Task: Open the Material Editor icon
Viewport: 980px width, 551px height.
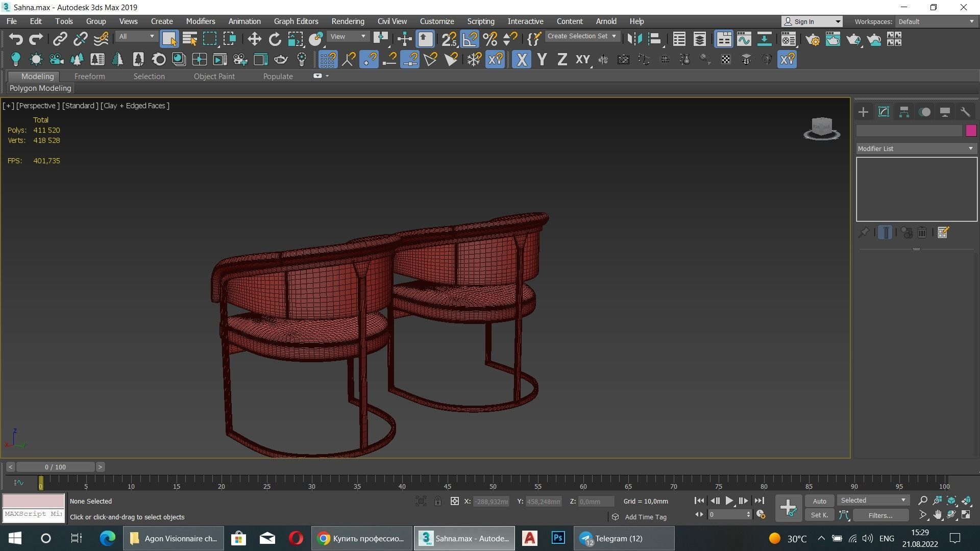Action: tap(789, 39)
